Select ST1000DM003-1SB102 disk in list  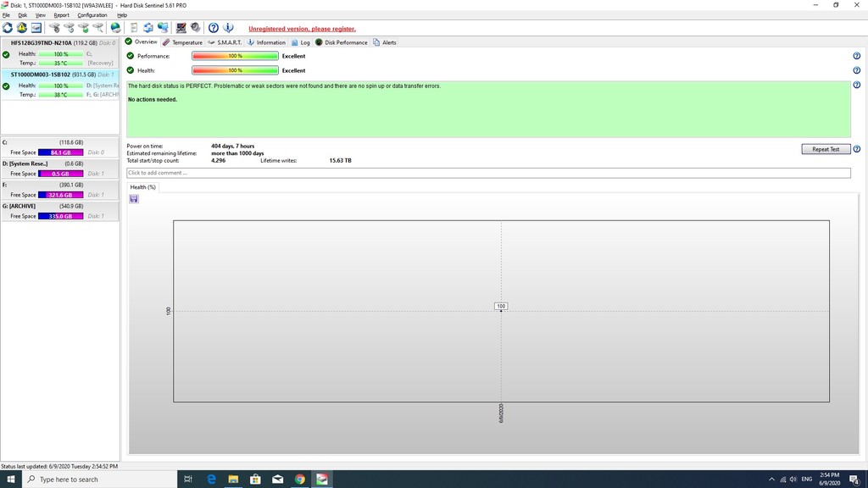pyautogui.click(x=60, y=85)
